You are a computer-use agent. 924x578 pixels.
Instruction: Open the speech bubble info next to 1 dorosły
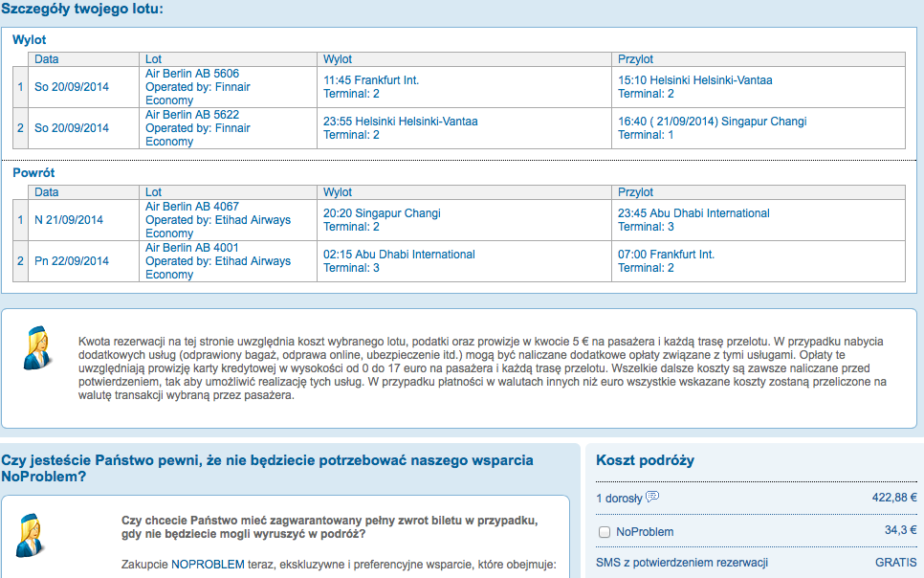coord(651,497)
